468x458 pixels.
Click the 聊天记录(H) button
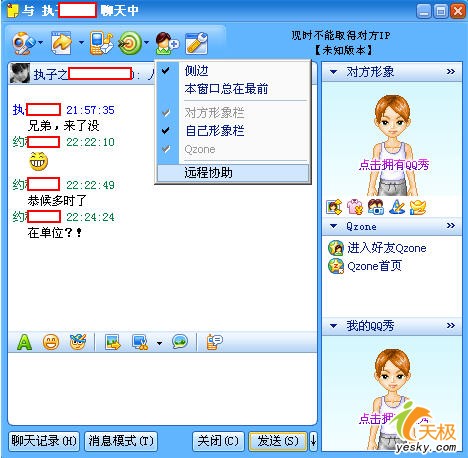point(44,441)
